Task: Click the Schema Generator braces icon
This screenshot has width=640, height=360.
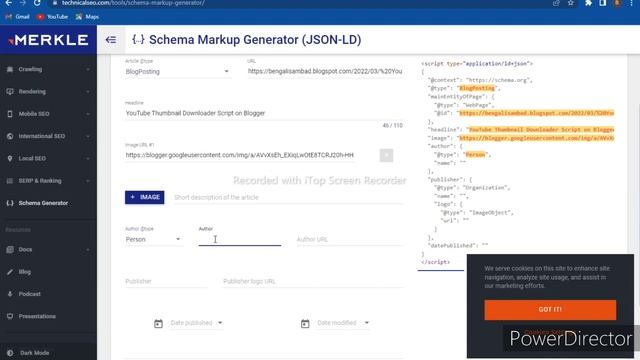Action: pyautogui.click(x=10, y=203)
